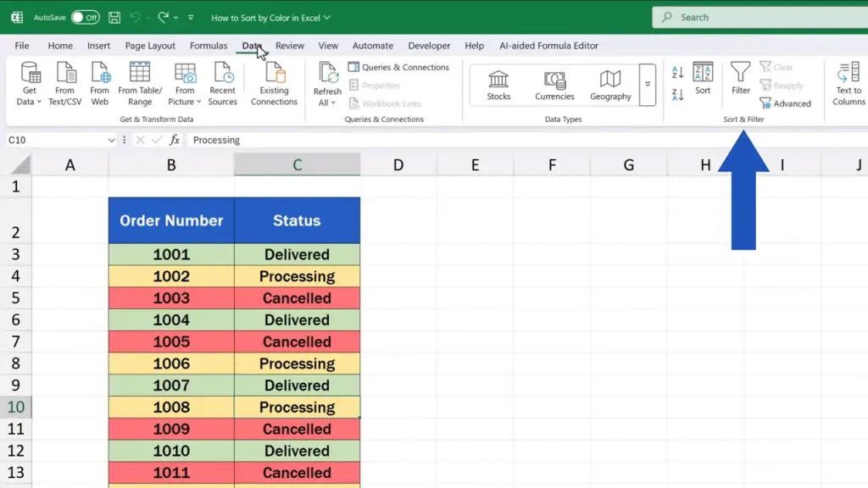Click the Sort A to Z ascending icon
The image size is (868, 488).
click(677, 73)
